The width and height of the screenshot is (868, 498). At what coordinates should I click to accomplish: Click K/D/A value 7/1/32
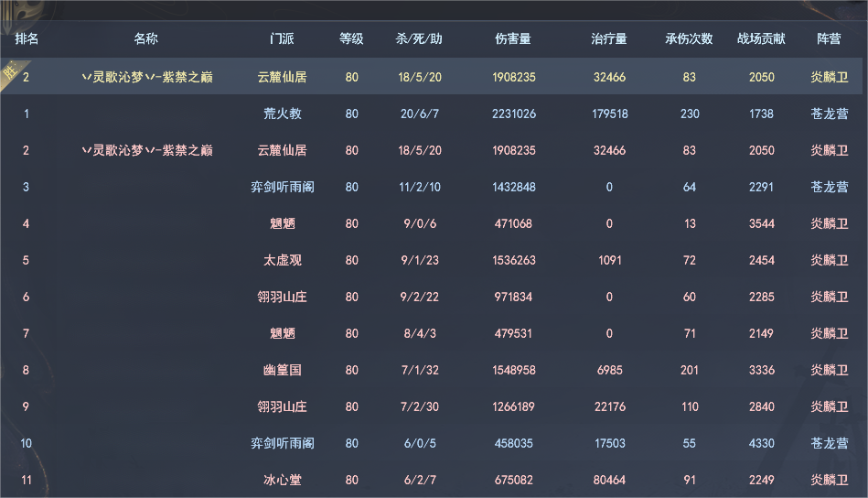coord(420,370)
